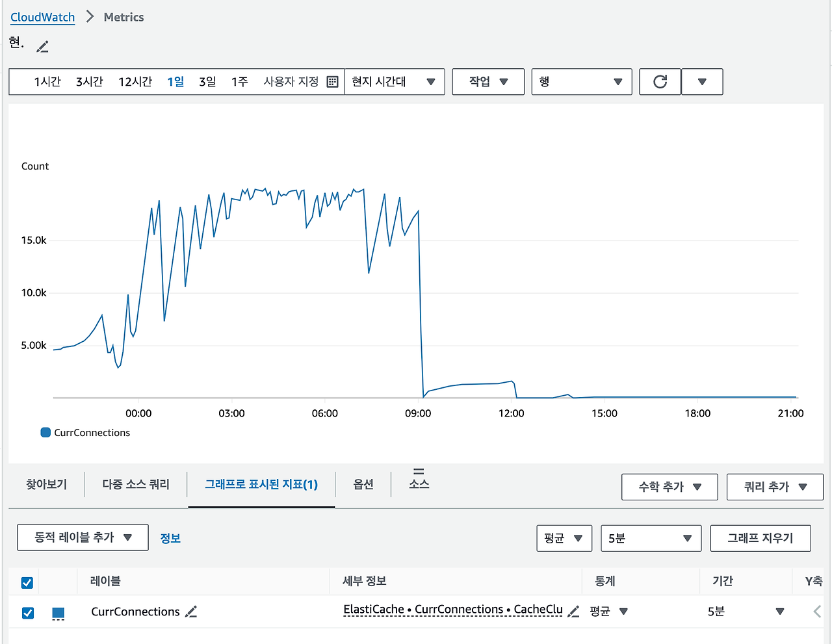The image size is (832, 644).
Task: Select the 3시간 time range
Action: click(x=90, y=82)
